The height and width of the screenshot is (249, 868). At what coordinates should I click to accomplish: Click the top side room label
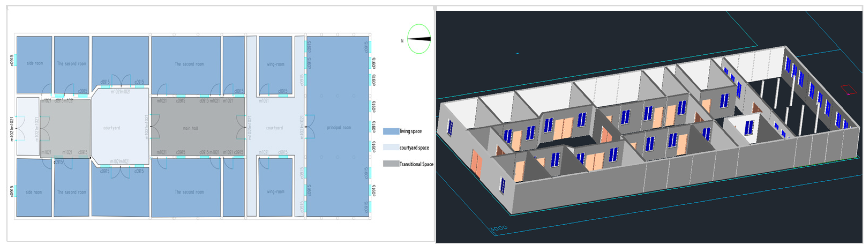35,63
